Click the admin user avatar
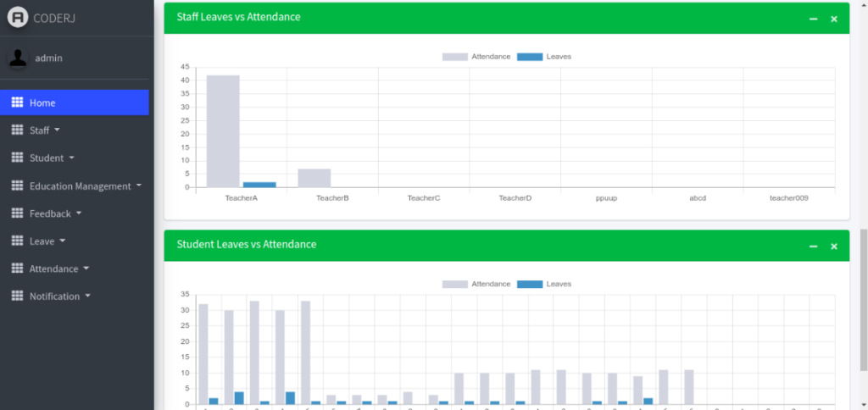Screen dimensions: 868x410 tap(18, 58)
